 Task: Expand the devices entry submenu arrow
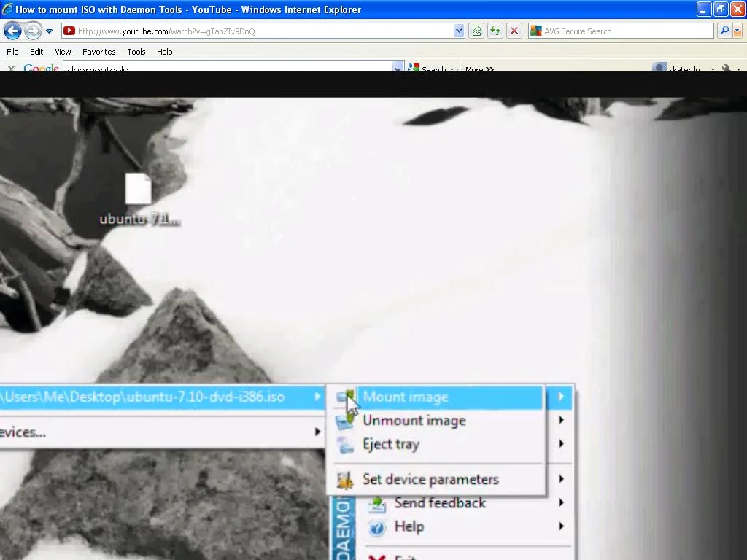click(317, 432)
